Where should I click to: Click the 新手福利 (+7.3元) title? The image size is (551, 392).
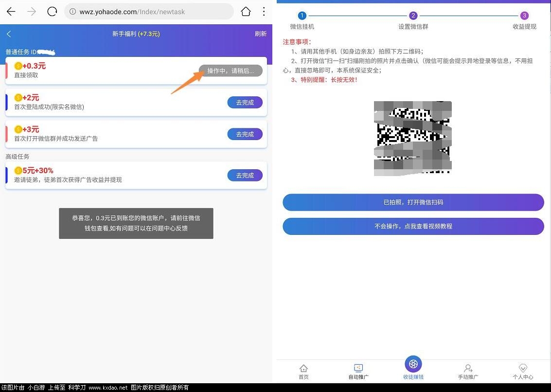136,34
